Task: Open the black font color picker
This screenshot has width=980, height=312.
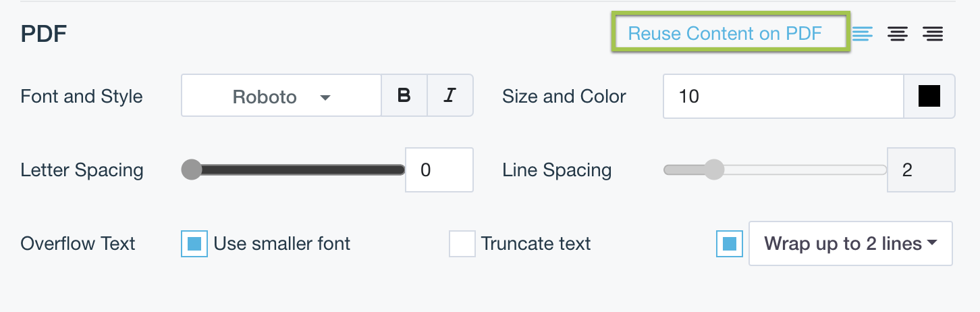Action: 929,97
